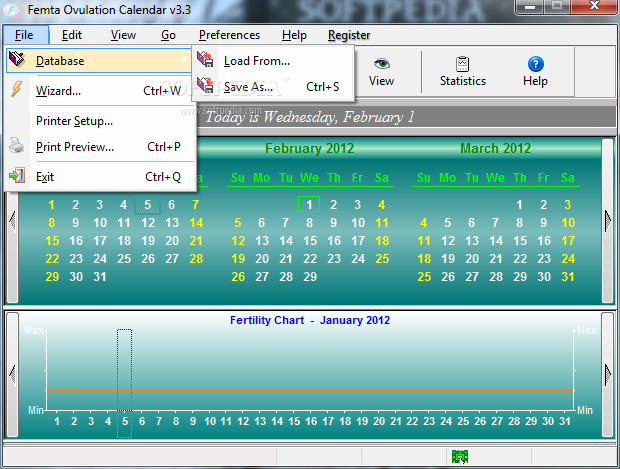Open the Edit menu

click(x=72, y=35)
